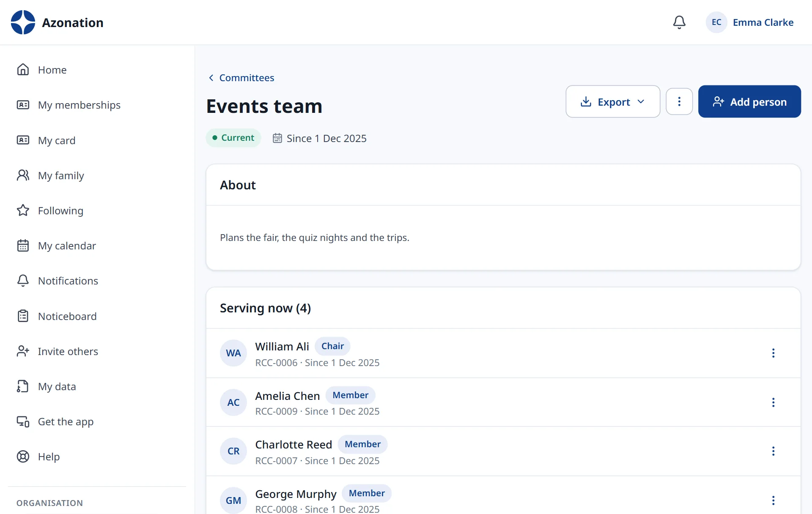
Task: Open the committee more-options menu
Action: [679, 101]
